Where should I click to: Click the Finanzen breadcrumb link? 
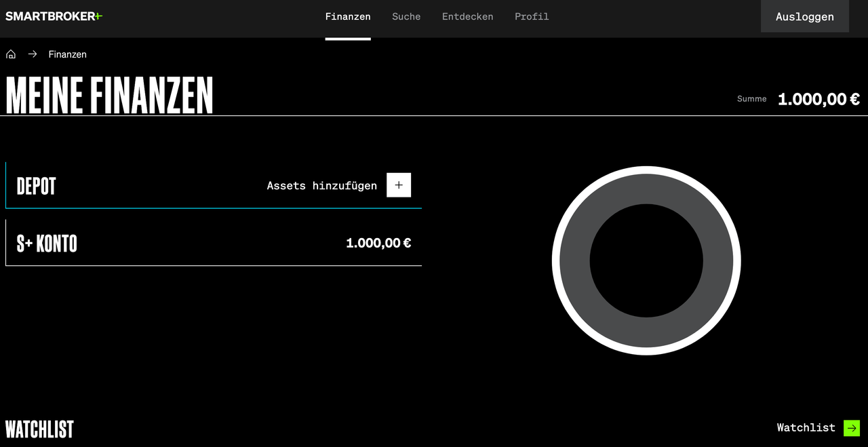[68, 54]
